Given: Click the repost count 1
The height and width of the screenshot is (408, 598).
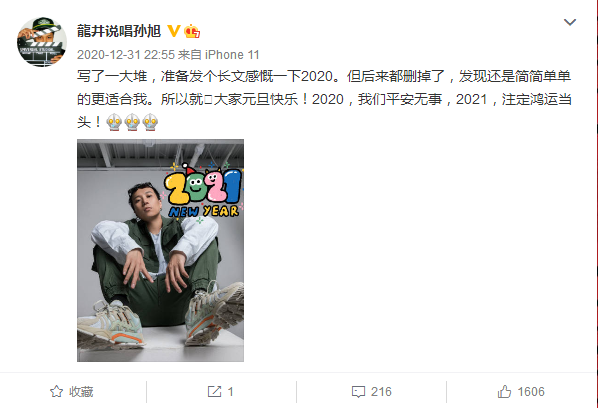Looking at the screenshot, I should (x=230, y=392).
